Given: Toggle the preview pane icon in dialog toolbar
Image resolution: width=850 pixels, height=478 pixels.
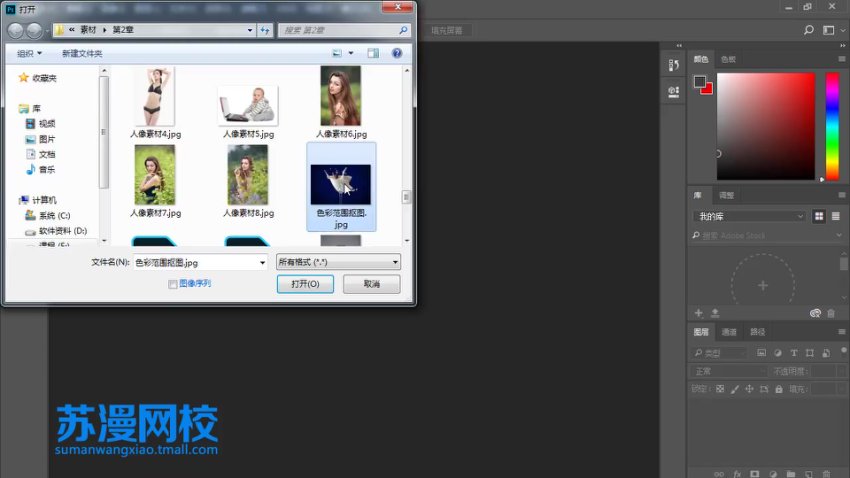Looking at the screenshot, I should point(373,53).
